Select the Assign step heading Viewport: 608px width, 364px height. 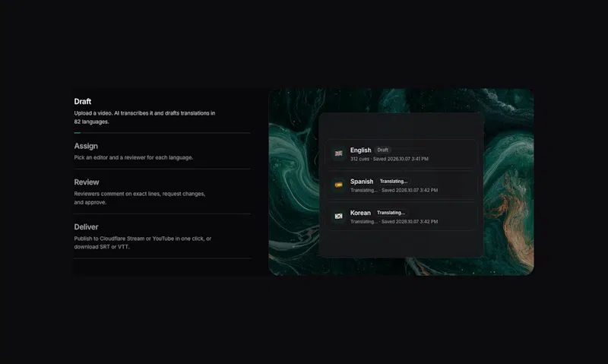pos(86,146)
